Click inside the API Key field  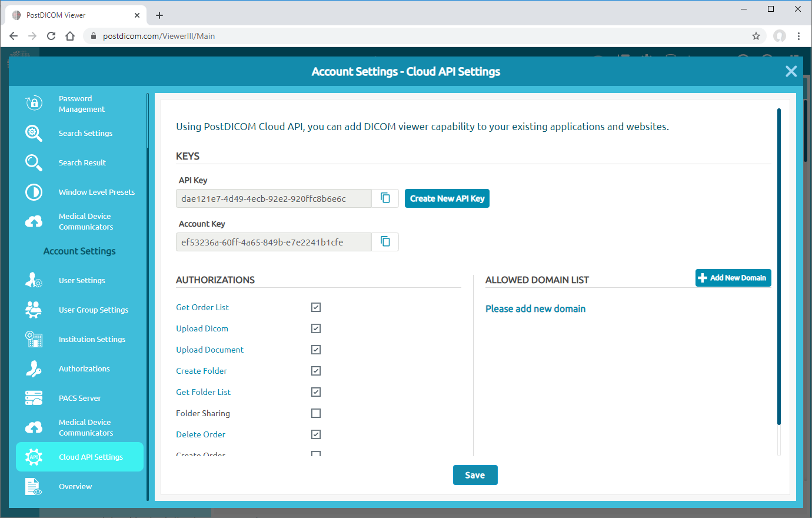(x=274, y=198)
